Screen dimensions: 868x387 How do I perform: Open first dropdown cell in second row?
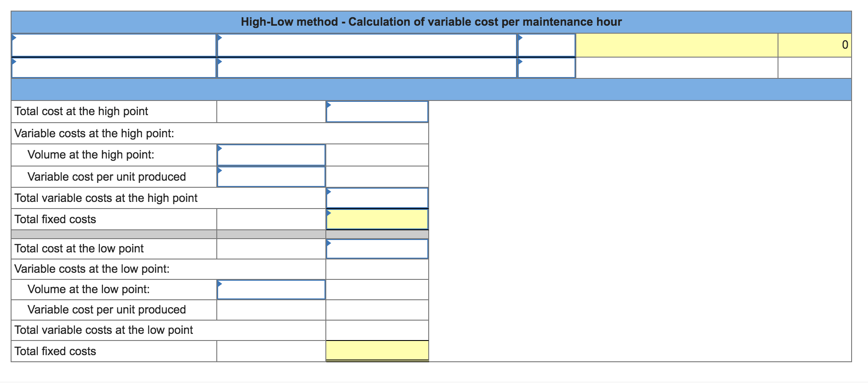tap(113, 68)
